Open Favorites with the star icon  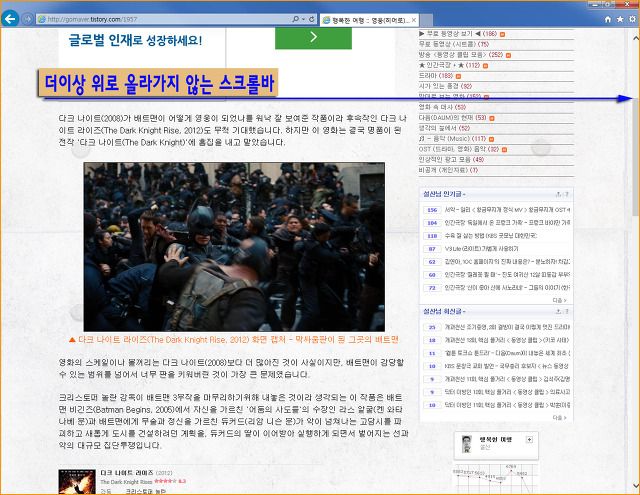[620, 19]
